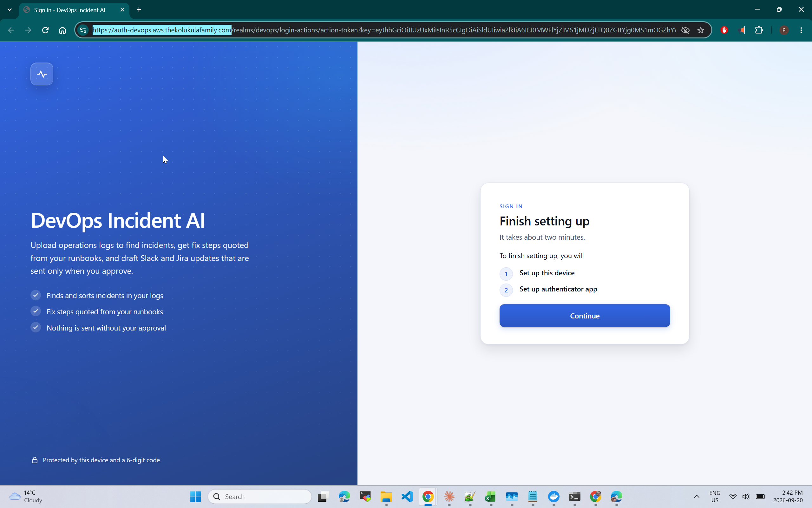
Task: Click the Continue button
Action: click(x=585, y=316)
